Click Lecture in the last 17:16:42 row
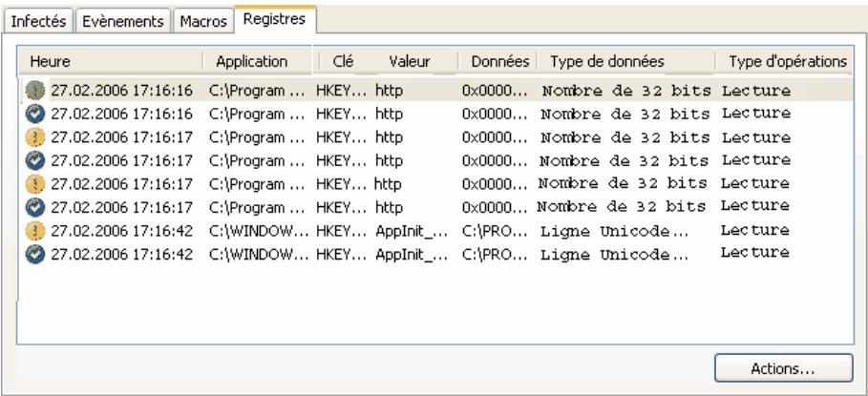The height and width of the screenshot is (396, 868). (754, 252)
